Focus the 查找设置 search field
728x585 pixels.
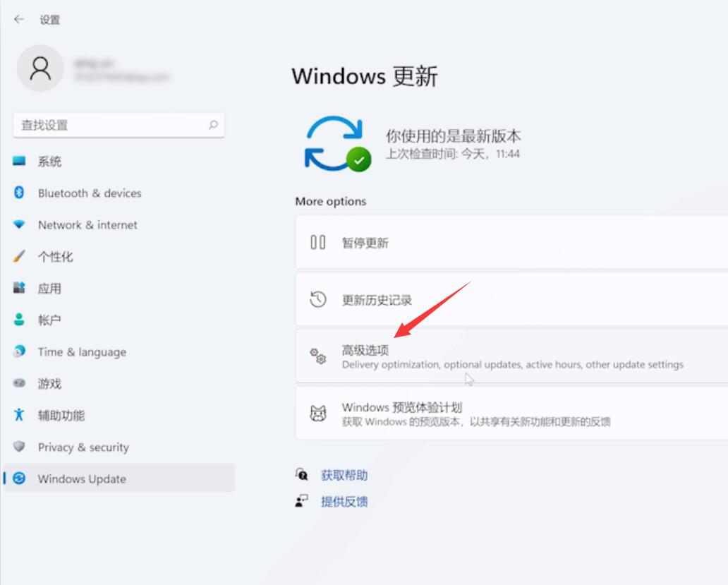click(119, 125)
